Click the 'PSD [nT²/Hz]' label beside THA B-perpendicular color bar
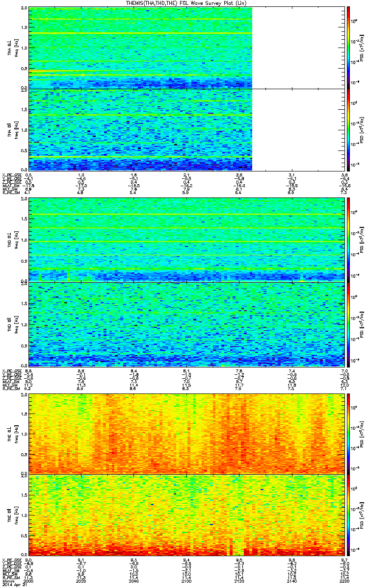 tap(362, 48)
